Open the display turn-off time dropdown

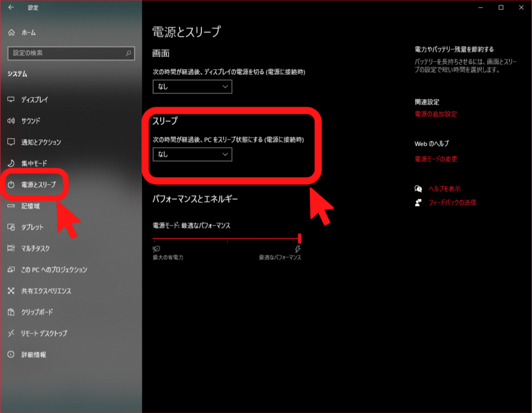pyautogui.click(x=192, y=87)
